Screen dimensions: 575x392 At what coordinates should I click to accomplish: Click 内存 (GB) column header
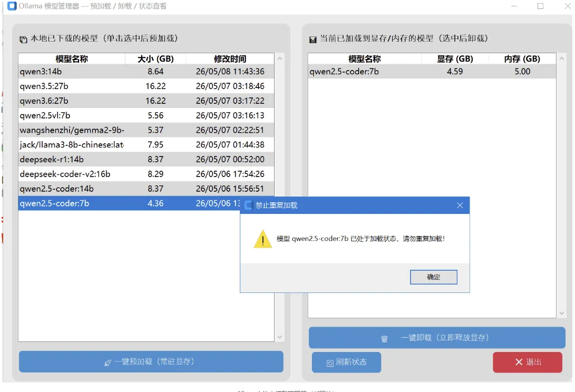tap(522, 58)
